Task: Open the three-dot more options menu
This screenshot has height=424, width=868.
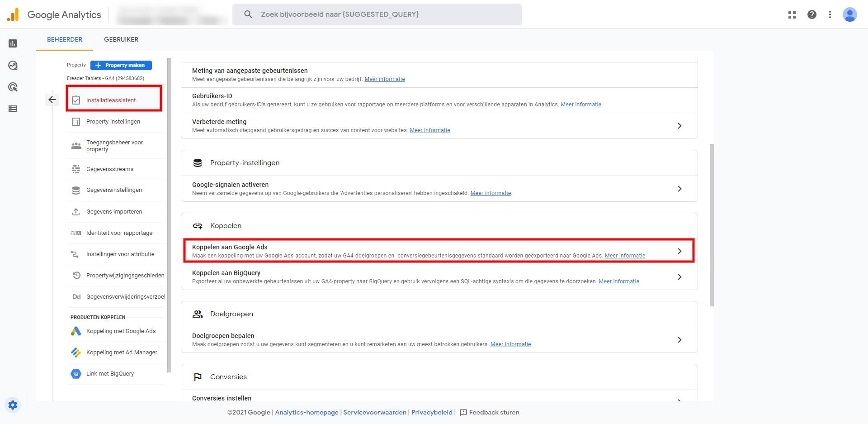Action: pyautogui.click(x=830, y=14)
